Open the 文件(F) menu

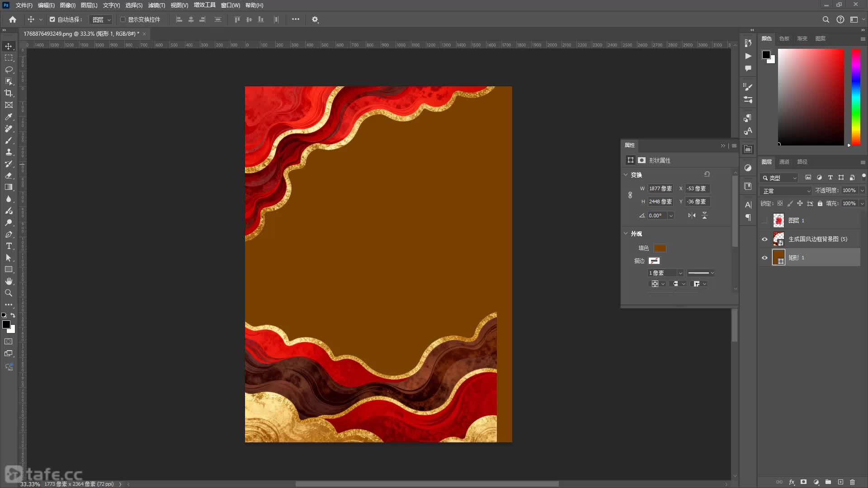tap(24, 5)
